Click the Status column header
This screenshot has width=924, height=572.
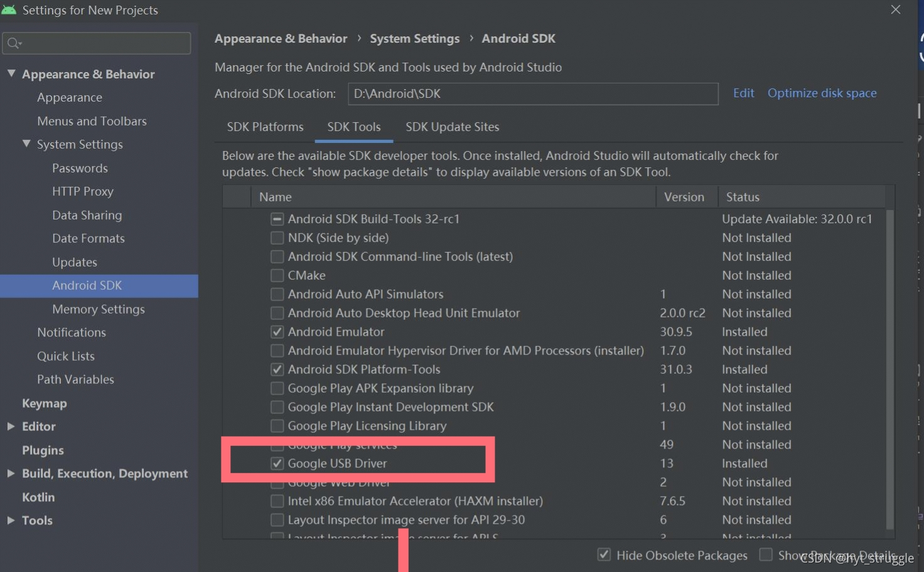[x=802, y=197]
